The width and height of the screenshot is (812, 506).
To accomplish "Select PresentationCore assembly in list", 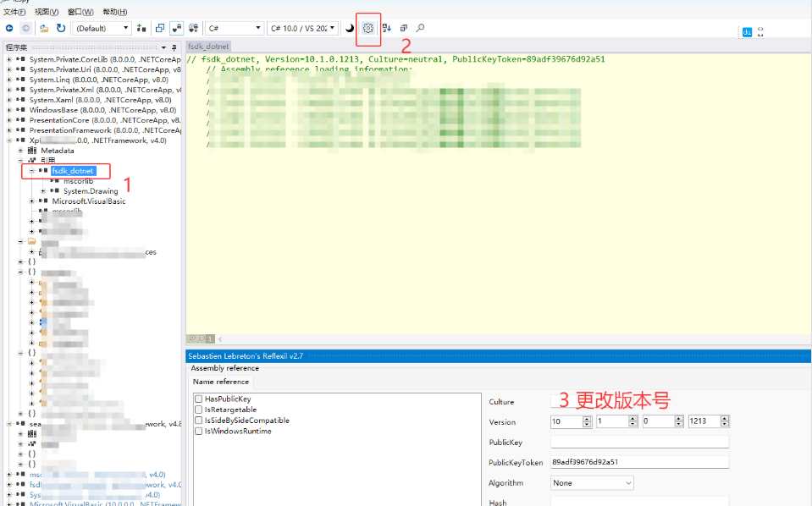I will coord(105,120).
